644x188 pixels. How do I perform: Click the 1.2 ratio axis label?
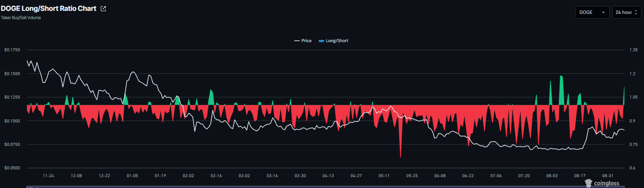point(632,74)
